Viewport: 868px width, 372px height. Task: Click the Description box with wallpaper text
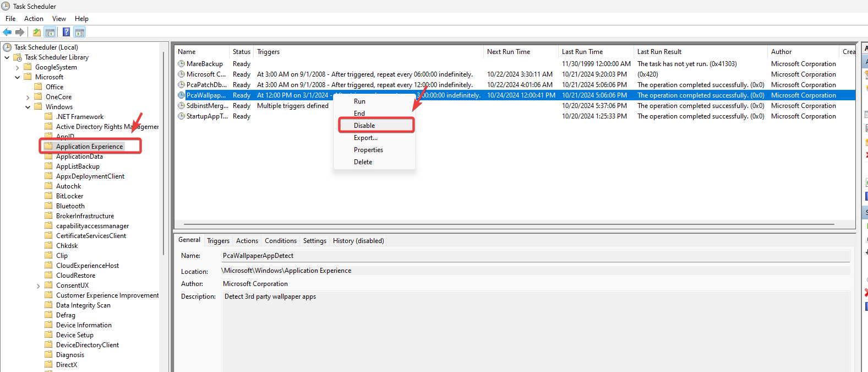(536, 332)
